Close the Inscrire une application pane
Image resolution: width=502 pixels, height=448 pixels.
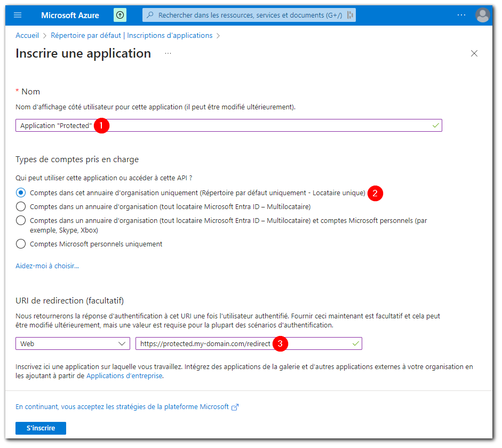pos(474,53)
